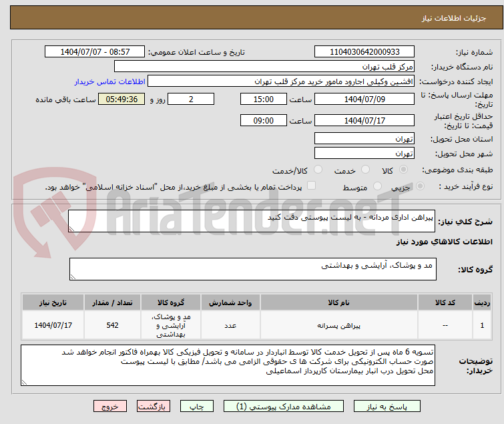Click the ردیف column header
This screenshot has height=424, width=504.
pos(482,302)
